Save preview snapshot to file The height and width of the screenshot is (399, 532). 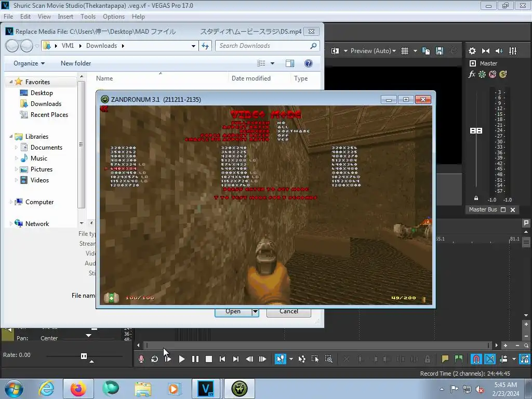click(440, 51)
